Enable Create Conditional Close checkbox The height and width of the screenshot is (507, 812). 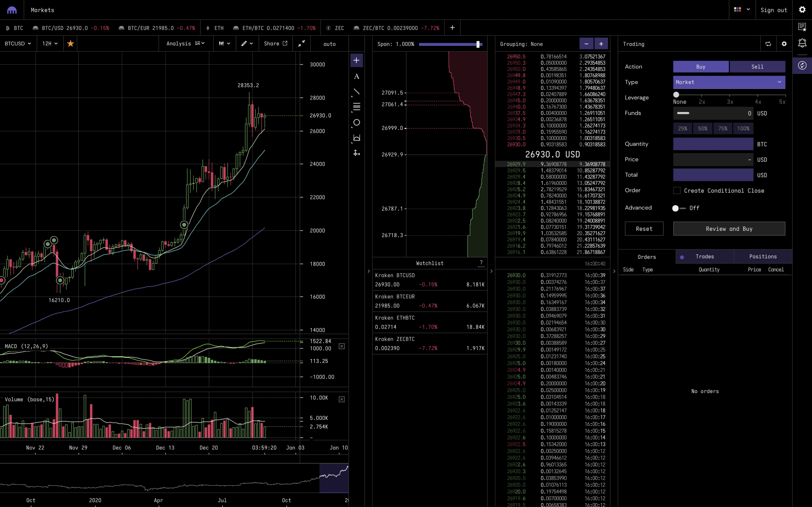677,190
